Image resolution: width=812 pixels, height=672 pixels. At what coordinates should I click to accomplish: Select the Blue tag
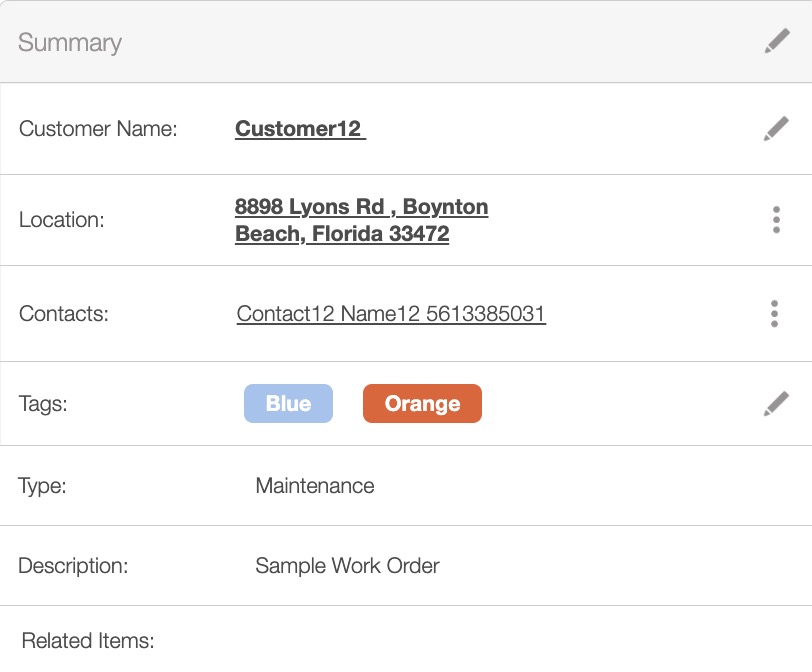pyautogui.click(x=288, y=404)
